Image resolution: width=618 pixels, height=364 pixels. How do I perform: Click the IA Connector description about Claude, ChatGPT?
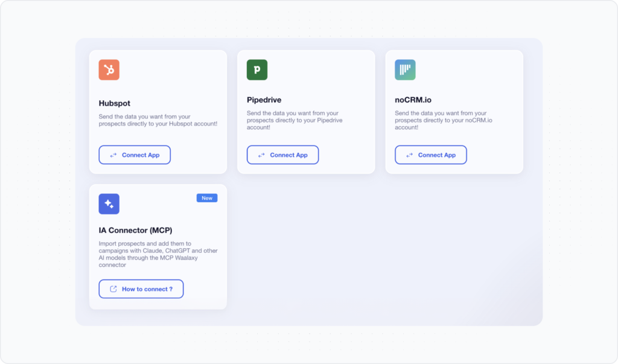(x=158, y=254)
